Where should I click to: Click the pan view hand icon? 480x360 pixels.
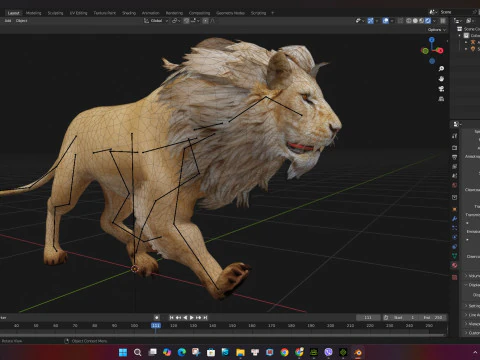click(441, 79)
